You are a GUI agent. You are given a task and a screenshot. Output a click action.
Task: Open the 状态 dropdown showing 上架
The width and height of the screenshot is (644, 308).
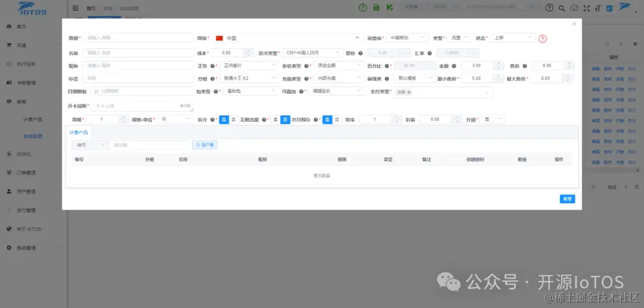coord(513,38)
